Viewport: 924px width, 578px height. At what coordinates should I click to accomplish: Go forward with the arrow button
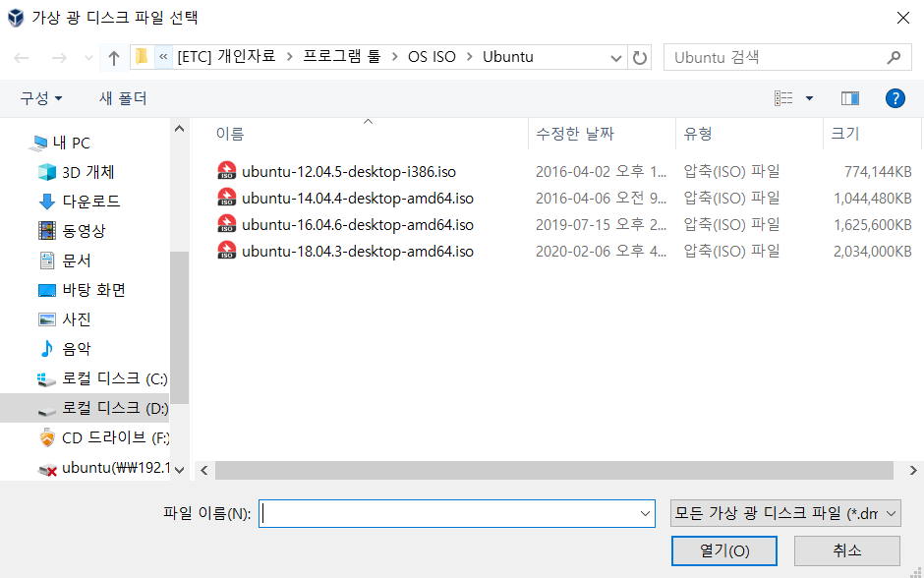[59, 58]
